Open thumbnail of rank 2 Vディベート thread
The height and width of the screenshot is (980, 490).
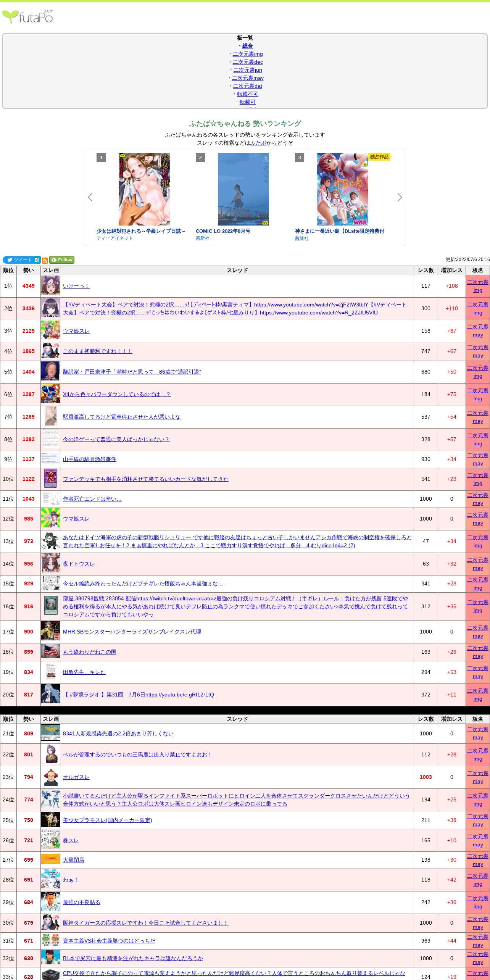(51, 308)
